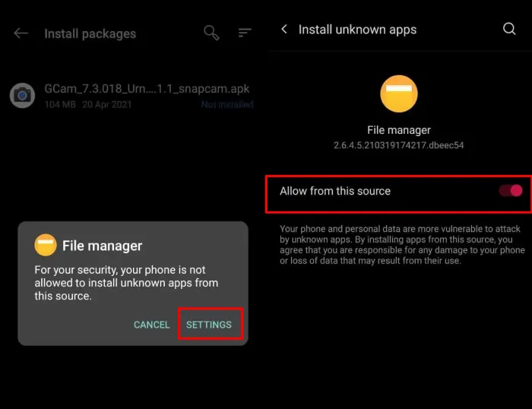Click the security warning message in dialog
This screenshot has width=532, height=409.
pyautogui.click(x=126, y=283)
